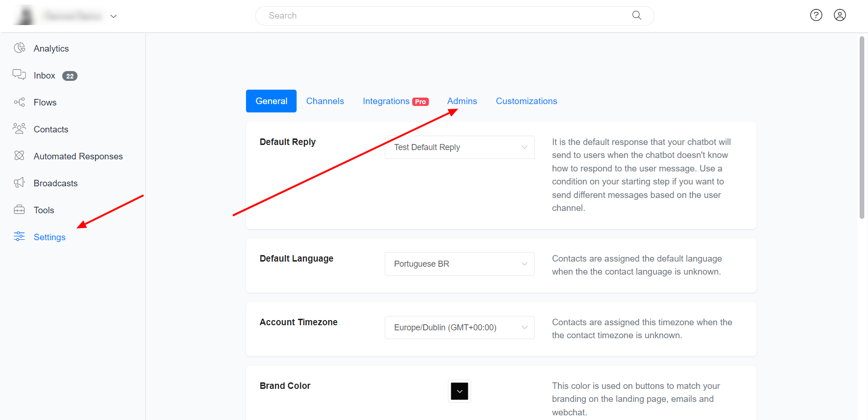Click the Analytics pie chart icon
This screenshot has height=420, width=868.
pyautogui.click(x=19, y=48)
